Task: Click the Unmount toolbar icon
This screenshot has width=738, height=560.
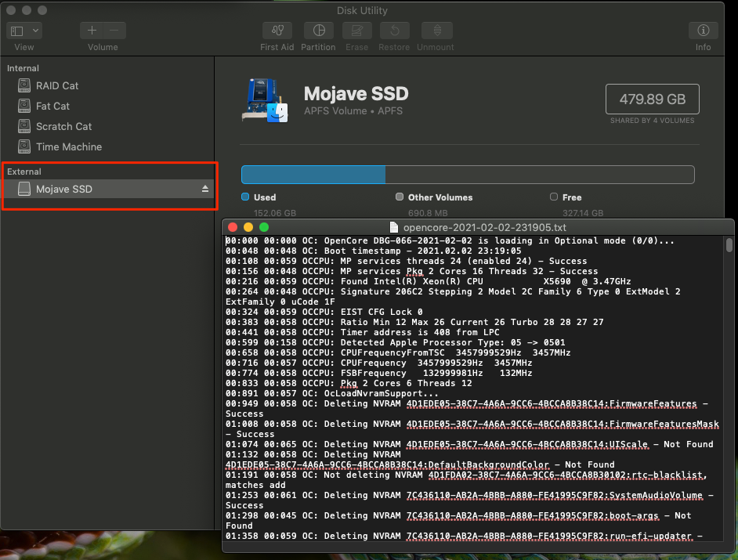Action: 437,31
